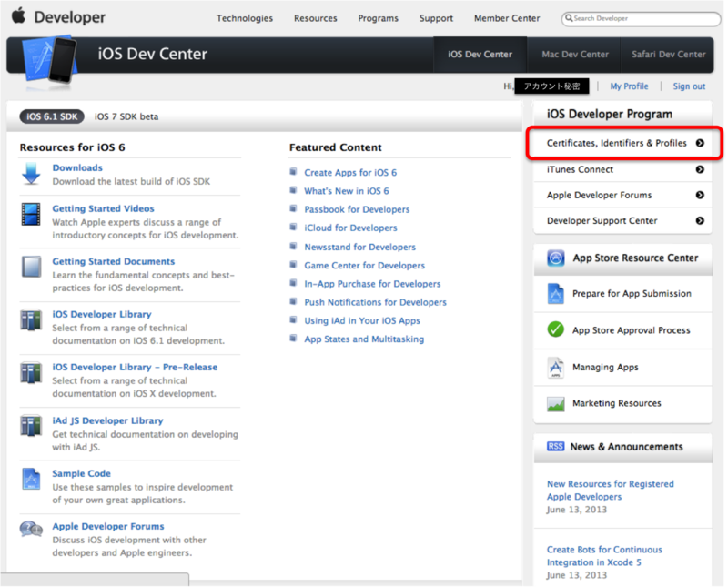Open Getting Started Documents link

113,261
